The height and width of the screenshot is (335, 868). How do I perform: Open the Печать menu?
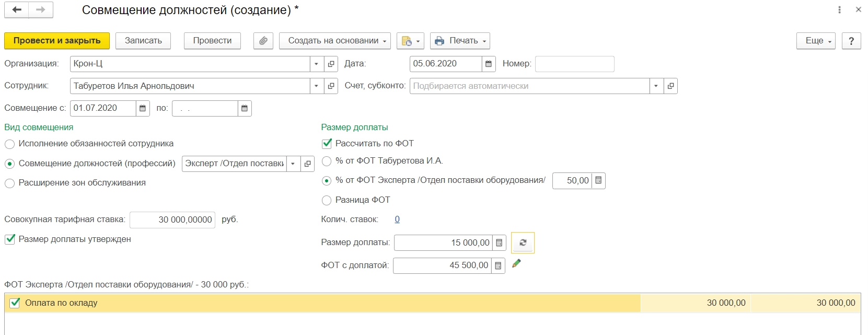(x=460, y=41)
